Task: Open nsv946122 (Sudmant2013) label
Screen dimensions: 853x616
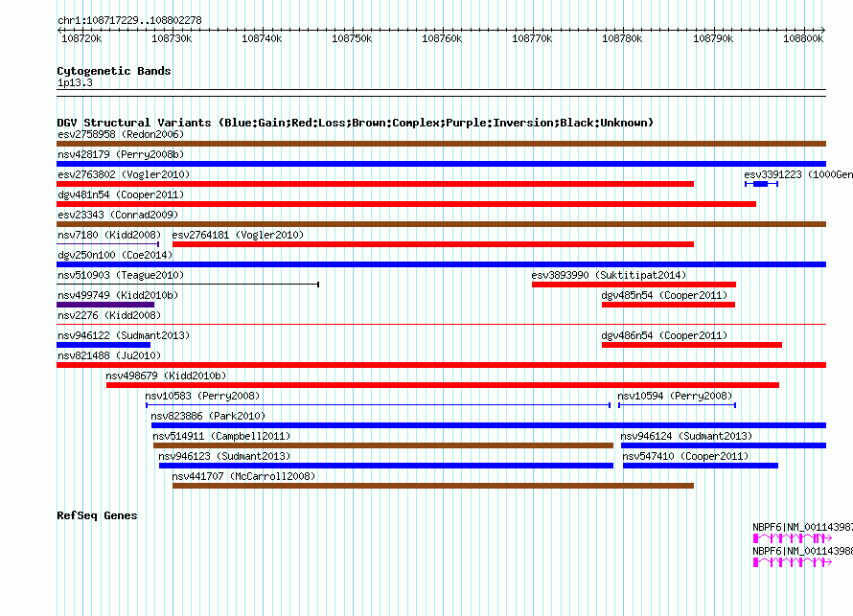Action: [x=124, y=335]
